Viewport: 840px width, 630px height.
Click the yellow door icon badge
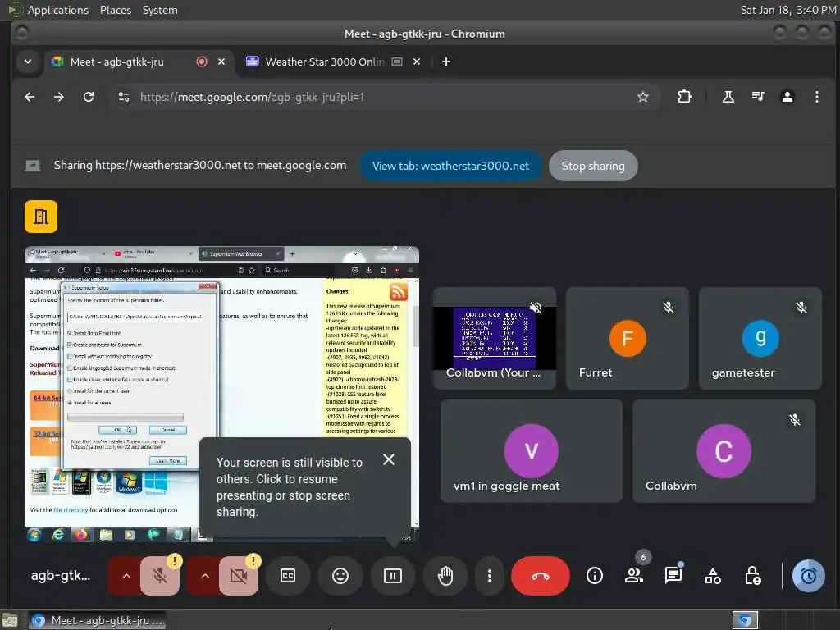41,217
